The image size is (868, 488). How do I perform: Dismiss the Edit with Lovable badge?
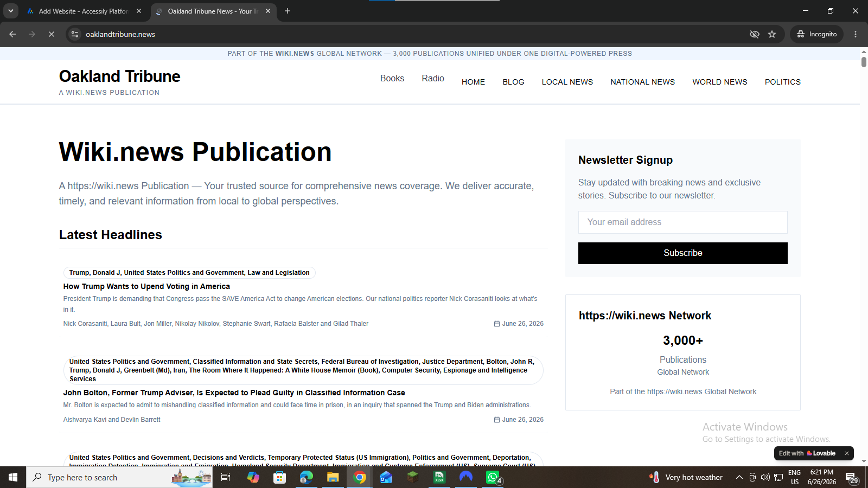pos(846,453)
